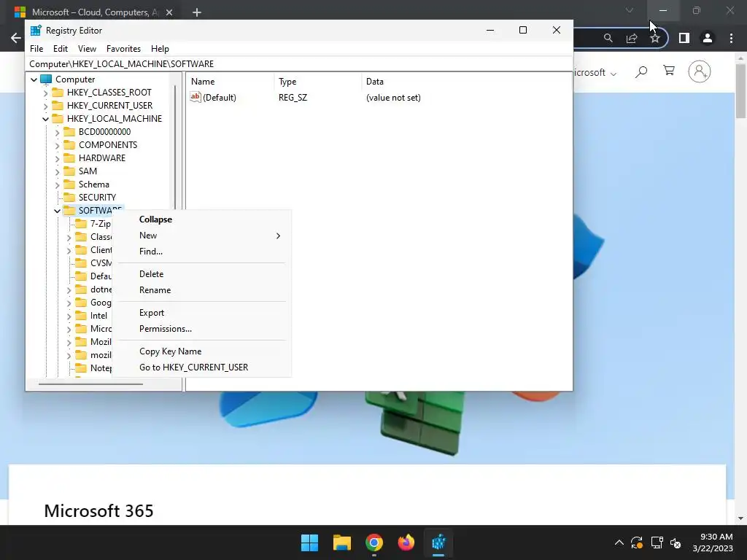Click the Name column header

click(x=230, y=82)
